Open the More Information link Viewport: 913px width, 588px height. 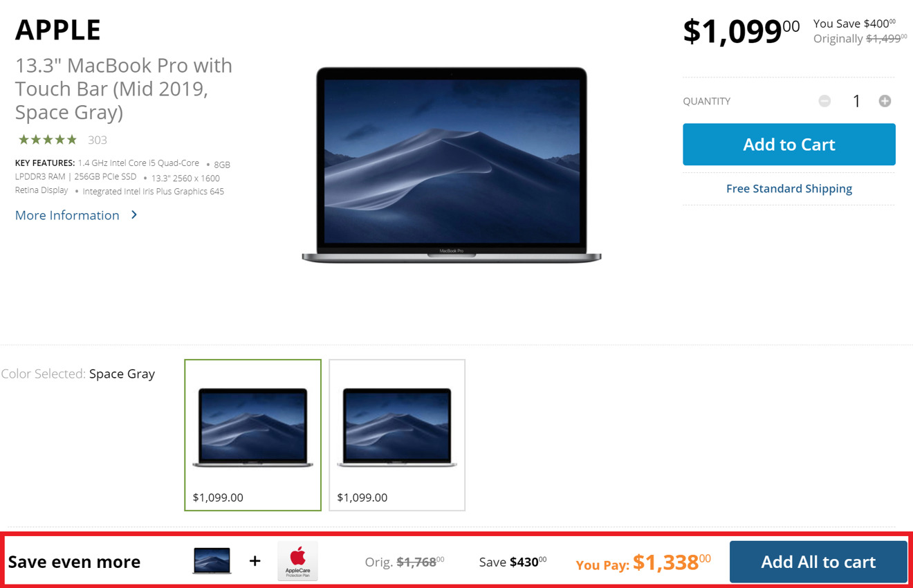pyautogui.click(x=67, y=215)
